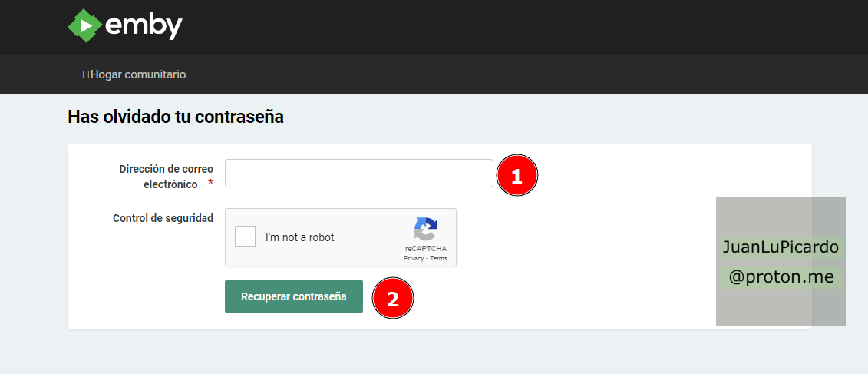
Task: Click the red required-field asterisk
Action: tap(210, 184)
